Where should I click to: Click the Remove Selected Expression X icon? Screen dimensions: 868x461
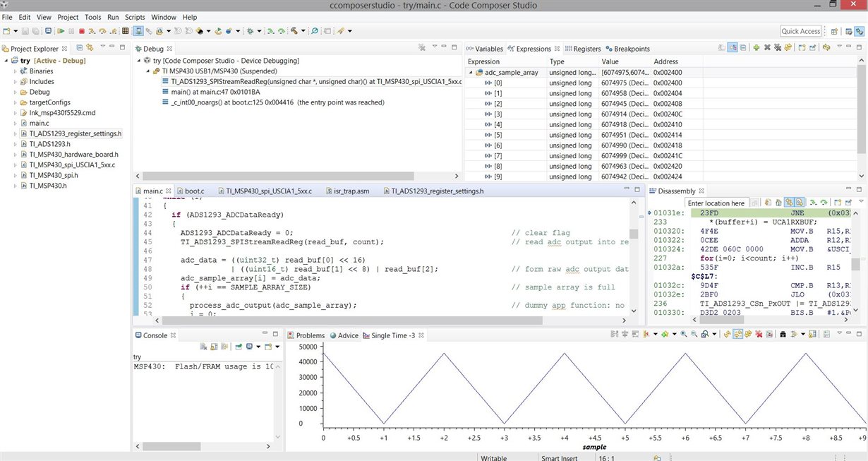[768, 48]
